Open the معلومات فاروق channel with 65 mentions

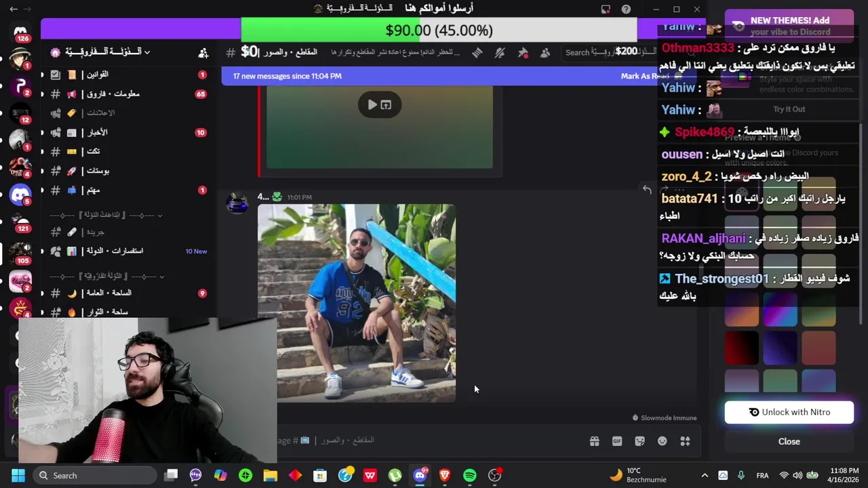point(129,94)
